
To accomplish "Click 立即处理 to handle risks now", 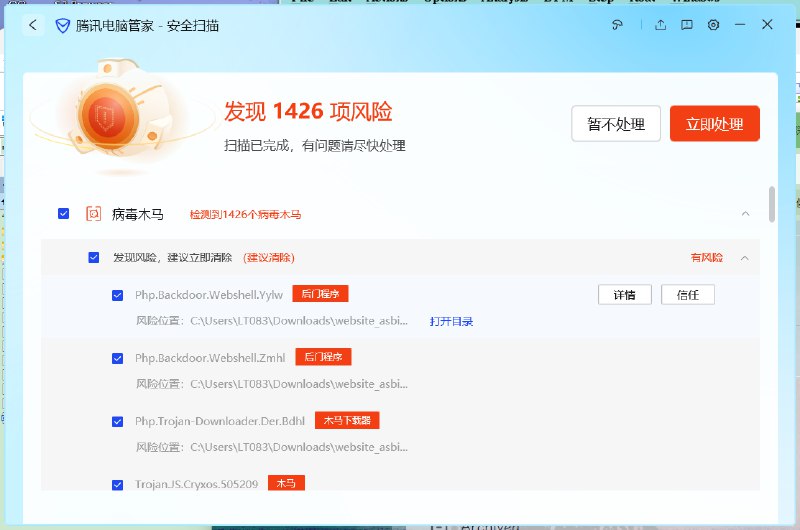I will pyautogui.click(x=714, y=123).
